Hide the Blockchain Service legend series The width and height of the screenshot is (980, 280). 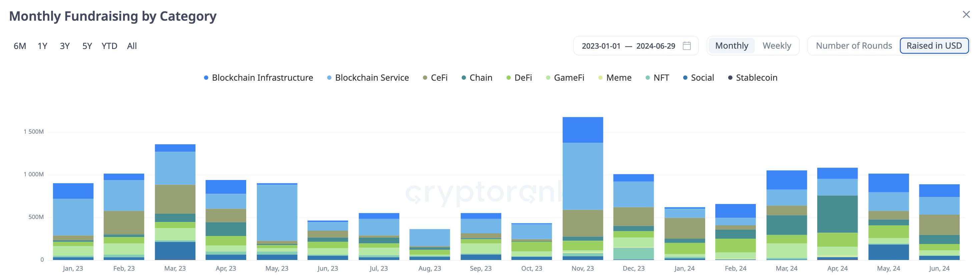pyautogui.click(x=368, y=78)
